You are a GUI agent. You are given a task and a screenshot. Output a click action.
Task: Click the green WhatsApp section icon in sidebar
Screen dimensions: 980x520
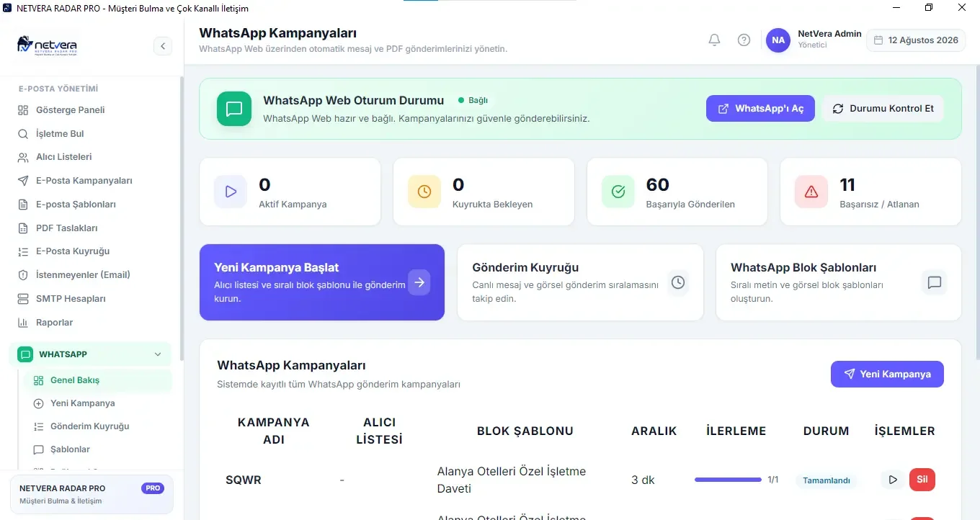(25, 354)
